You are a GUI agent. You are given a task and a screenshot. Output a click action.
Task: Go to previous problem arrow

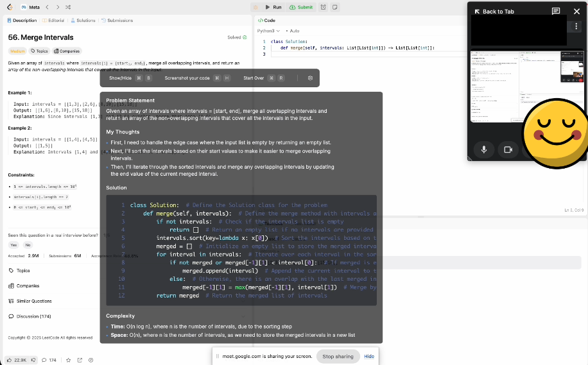coord(48,7)
